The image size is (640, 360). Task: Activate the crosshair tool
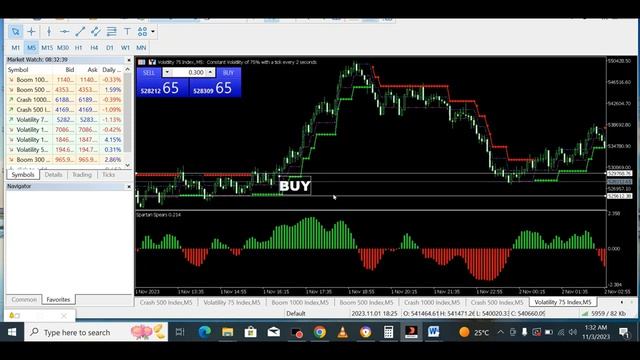tap(31, 31)
